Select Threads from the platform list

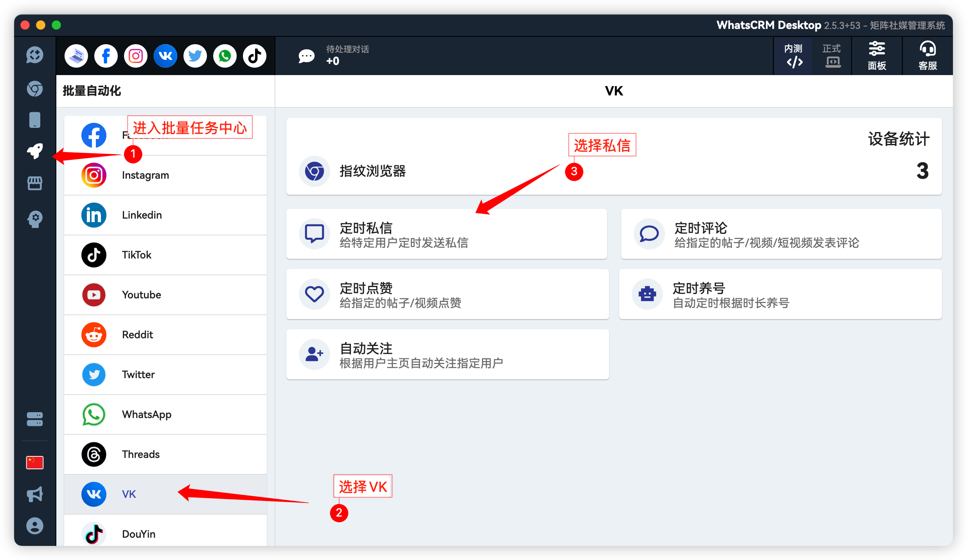point(140,454)
